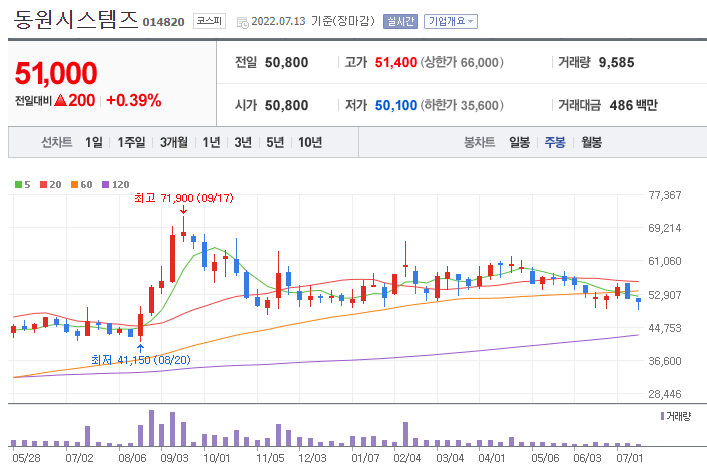Click the stock name 동원시스템즈
Screen dimensions: 707x476
pos(75,20)
